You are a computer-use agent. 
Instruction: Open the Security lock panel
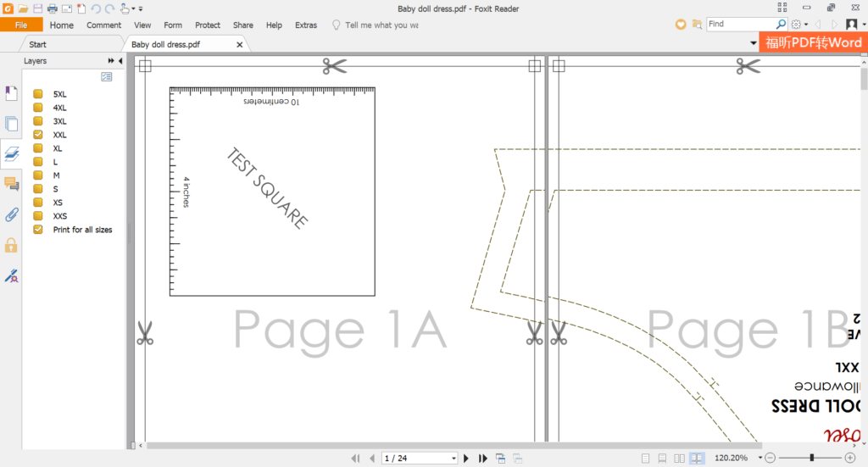coord(12,245)
